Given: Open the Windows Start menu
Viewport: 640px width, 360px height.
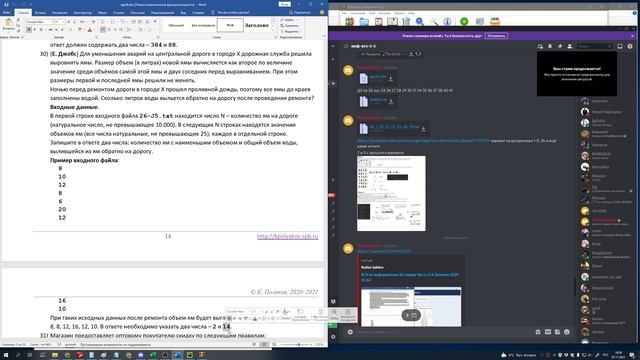Looking at the screenshot, I should pyautogui.click(x=6, y=355).
